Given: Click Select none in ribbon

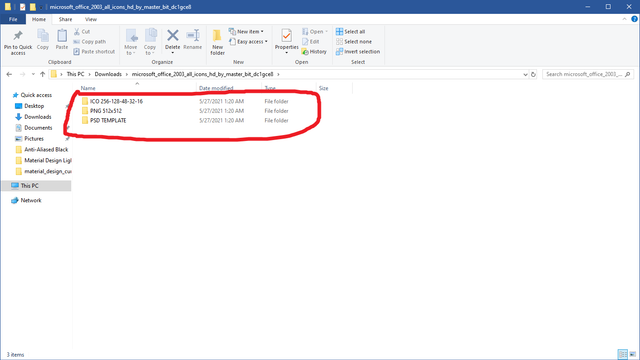Looking at the screenshot, I should [353, 42].
